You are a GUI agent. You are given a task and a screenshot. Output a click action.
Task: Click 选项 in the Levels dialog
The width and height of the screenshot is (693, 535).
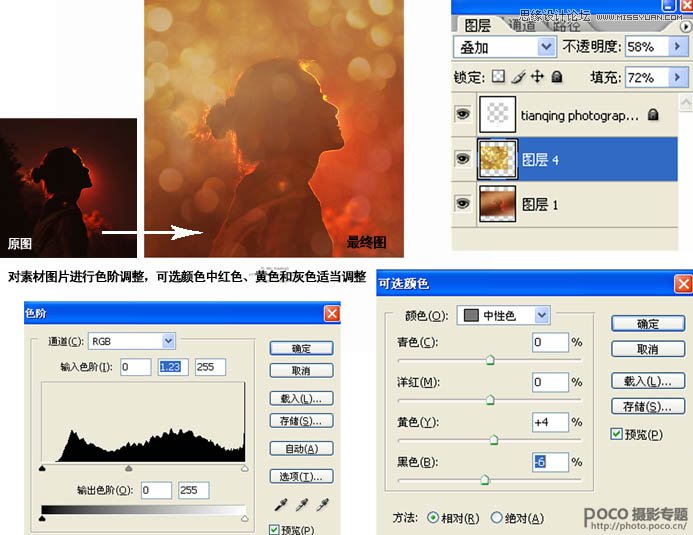301,476
